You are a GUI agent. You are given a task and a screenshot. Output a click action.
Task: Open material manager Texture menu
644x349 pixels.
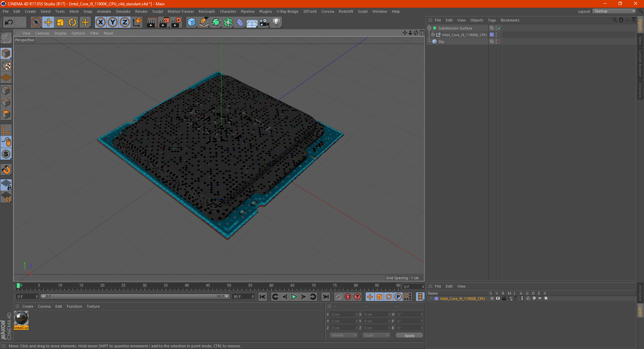tap(93, 306)
